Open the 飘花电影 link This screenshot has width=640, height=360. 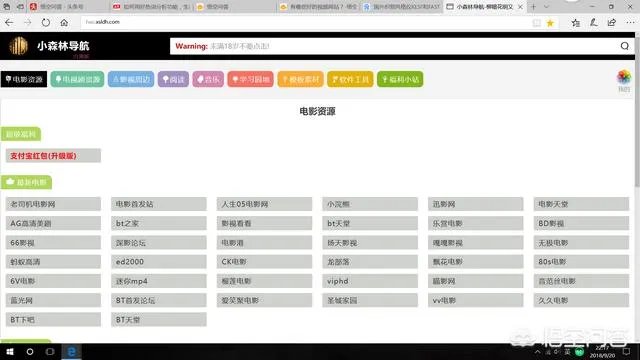(476, 262)
